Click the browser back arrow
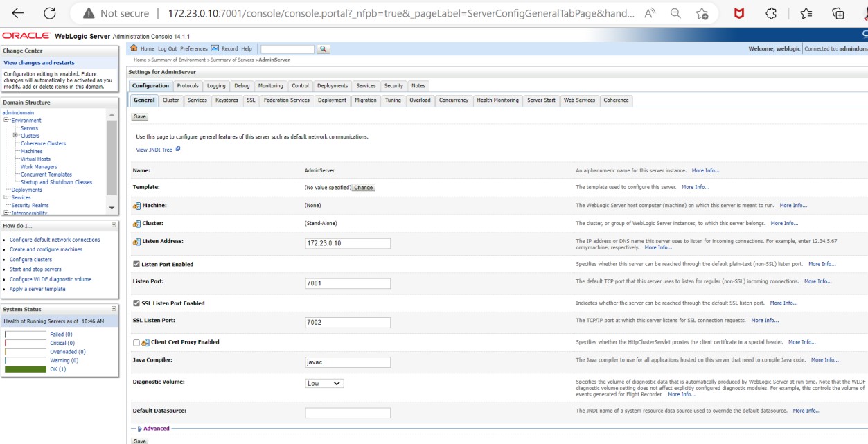Screen dimensions: 868x444 click(x=17, y=13)
